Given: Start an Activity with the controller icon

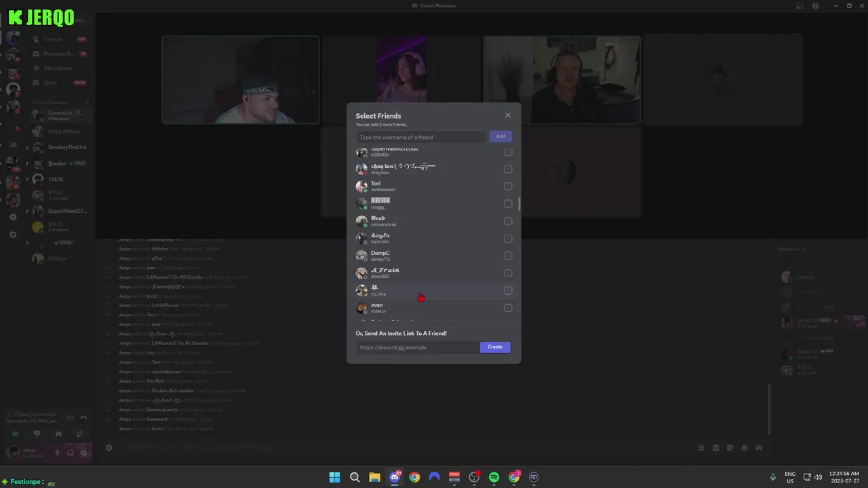Looking at the screenshot, I should [58, 434].
